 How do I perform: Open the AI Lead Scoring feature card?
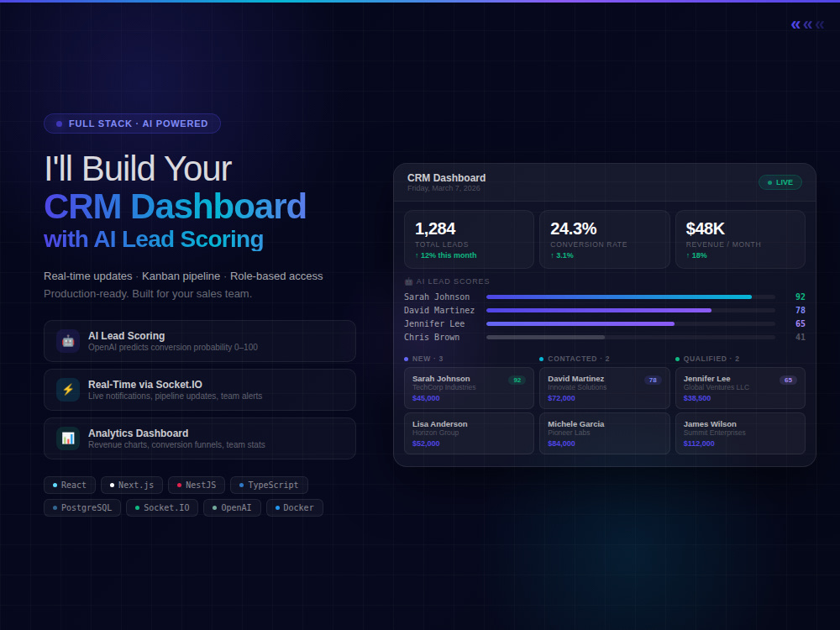pyautogui.click(x=200, y=341)
